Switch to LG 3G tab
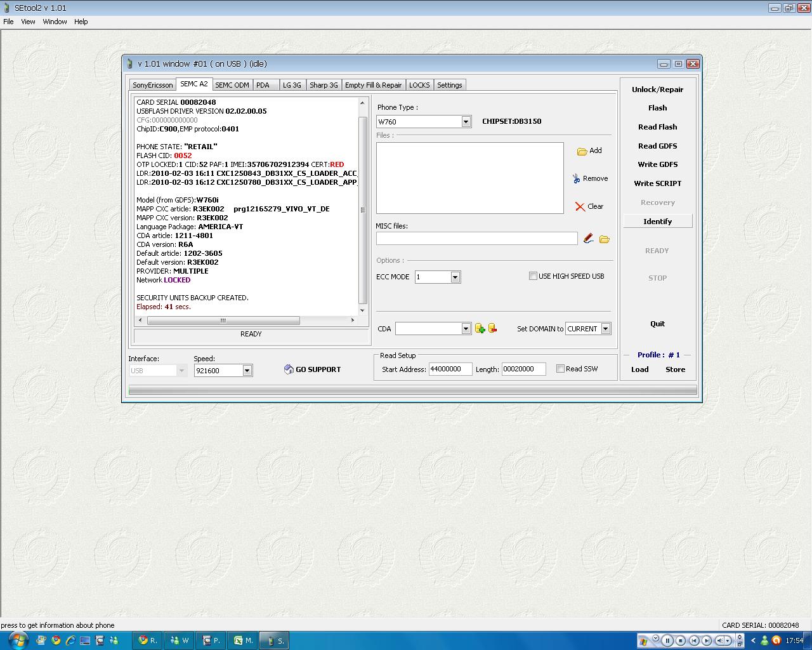The width and height of the screenshot is (812, 650). tap(292, 85)
